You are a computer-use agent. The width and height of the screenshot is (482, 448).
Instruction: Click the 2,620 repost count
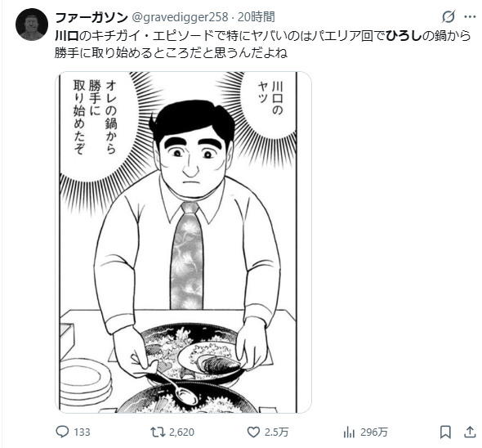pyautogui.click(x=181, y=432)
